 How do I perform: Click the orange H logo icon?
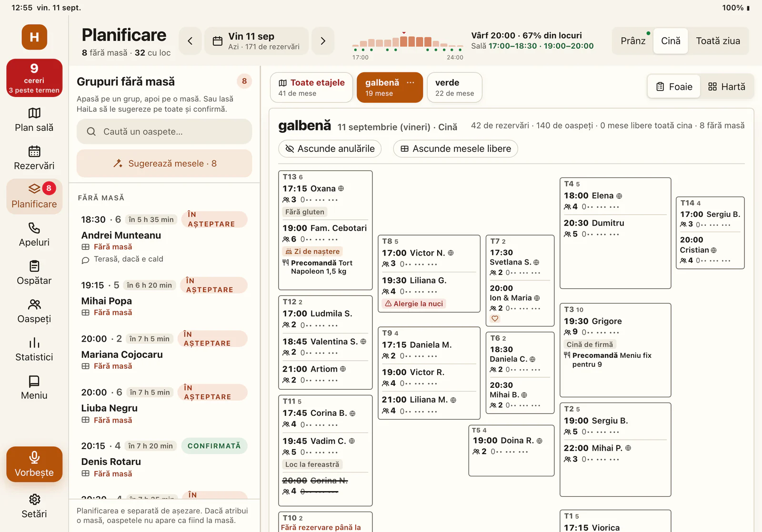coord(34,37)
